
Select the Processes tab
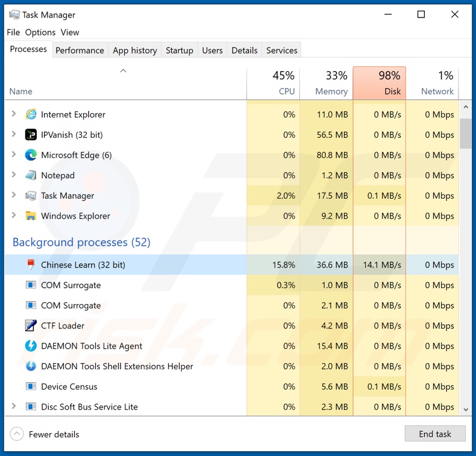(28, 49)
